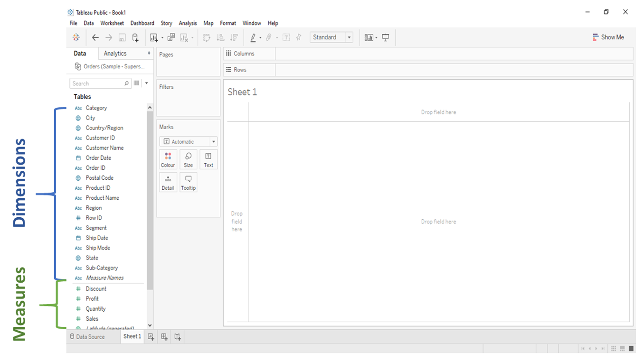The image size is (644, 361).
Task: Click the Duplicate sheet icon
Action: click(171, 37)
